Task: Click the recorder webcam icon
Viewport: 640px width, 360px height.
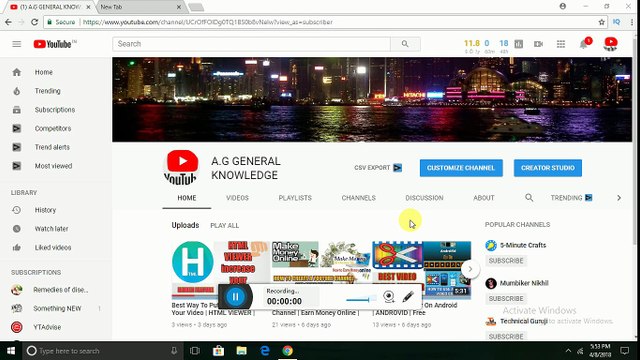Action: pyautogui.click(x=389, y=296)
